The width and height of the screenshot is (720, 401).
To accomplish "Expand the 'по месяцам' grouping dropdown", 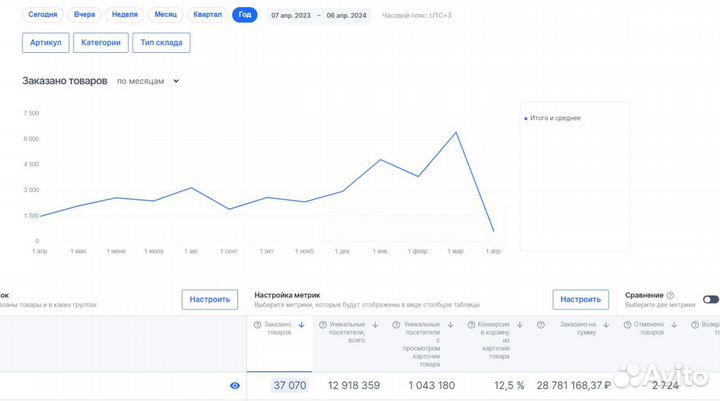I will coord(147,81).
